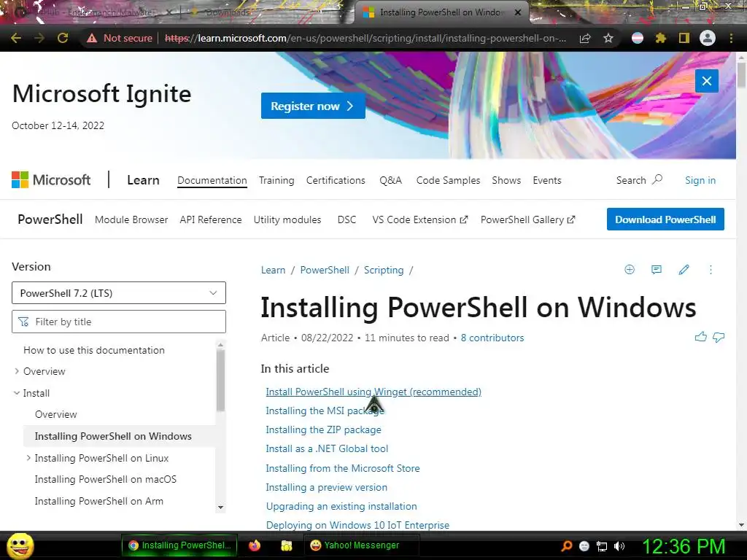Toggle the browser side panel icon
The image size is (747, 560).
click(x=684, y=38)
